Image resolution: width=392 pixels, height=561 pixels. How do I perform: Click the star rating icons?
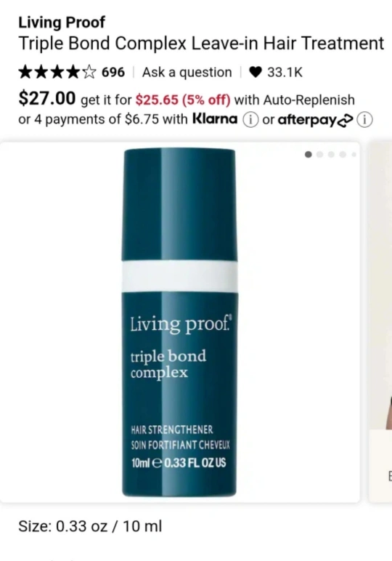(x=57, y=72)
